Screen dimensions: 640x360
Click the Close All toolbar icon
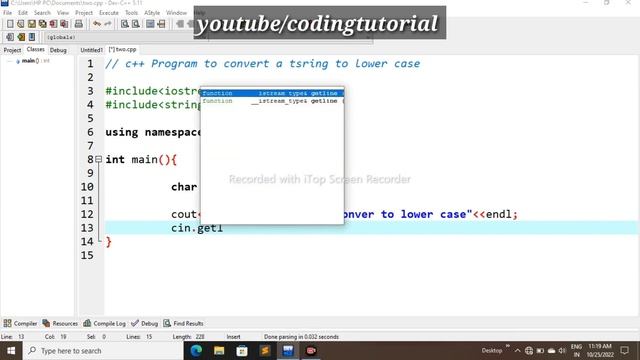click(x=64, y=24)
